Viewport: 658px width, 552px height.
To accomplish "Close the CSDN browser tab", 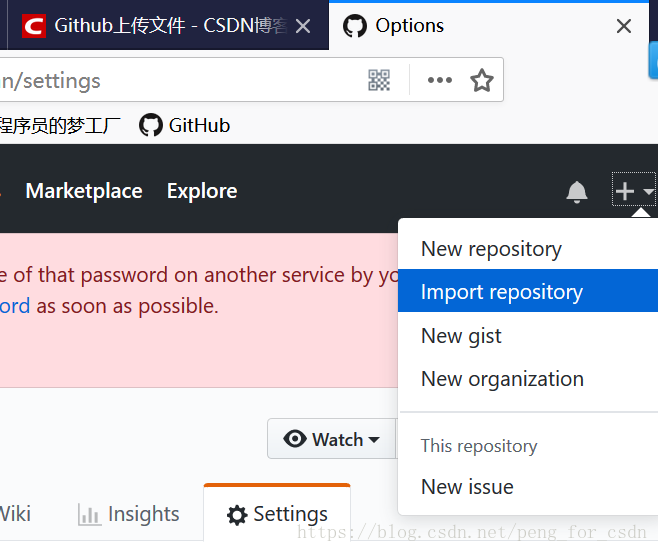I will 303,26.
